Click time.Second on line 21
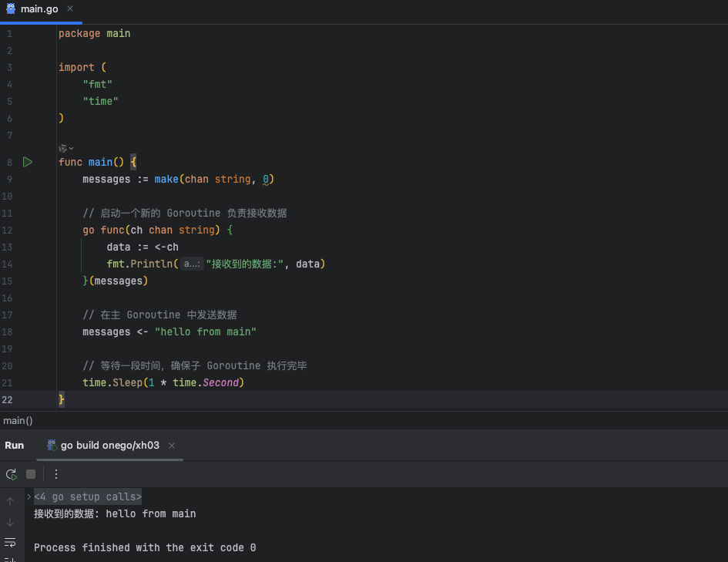Screen dimensions: 728x562 206,382
